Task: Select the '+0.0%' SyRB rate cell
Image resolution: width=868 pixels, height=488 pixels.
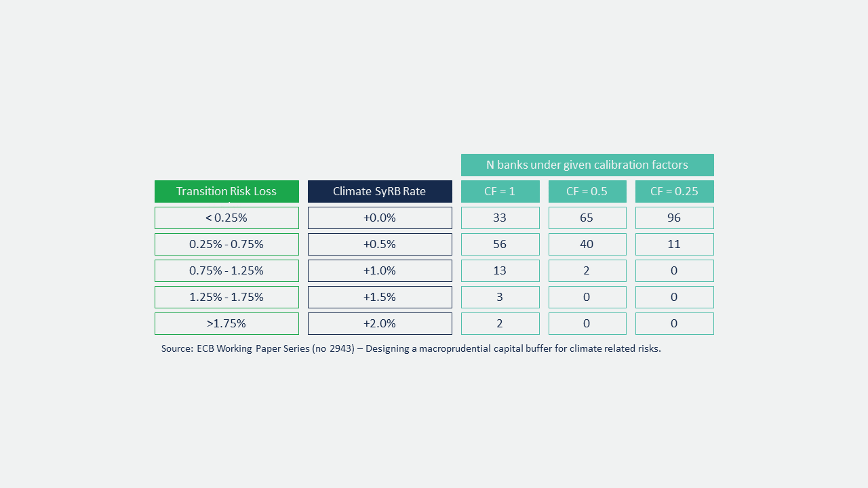Action: coord(380,218)
